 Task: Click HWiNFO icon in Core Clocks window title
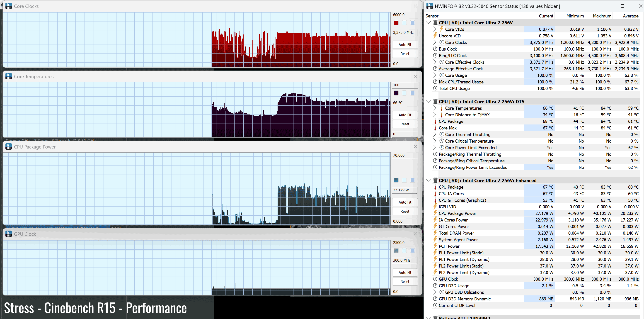coord(9,6)
